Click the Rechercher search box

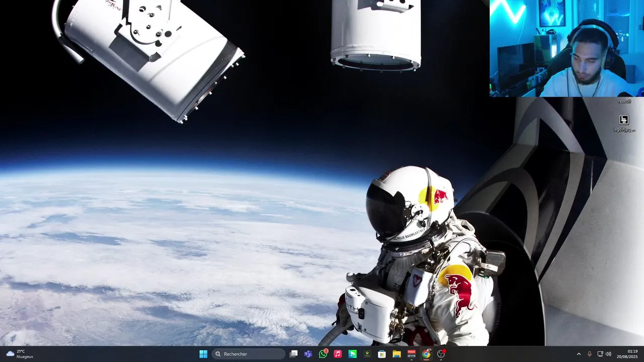click(249, 354)
